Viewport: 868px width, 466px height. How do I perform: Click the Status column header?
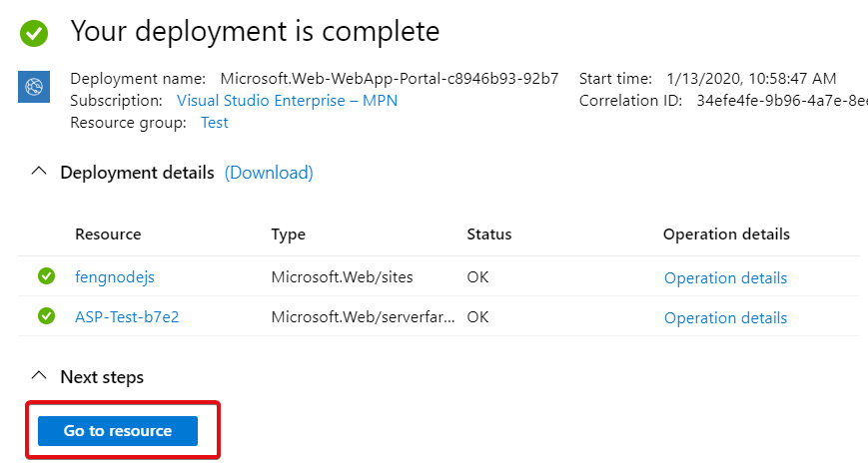(x=488, y=234)
